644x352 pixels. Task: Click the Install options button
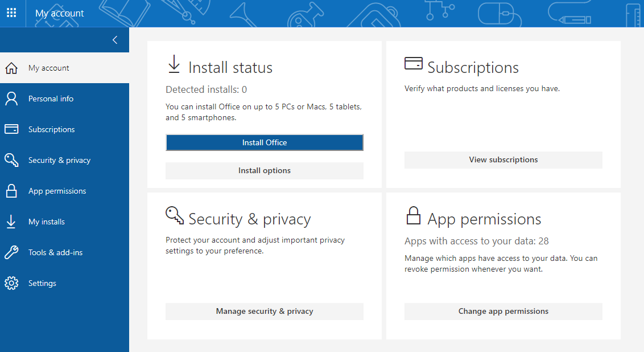265,171
